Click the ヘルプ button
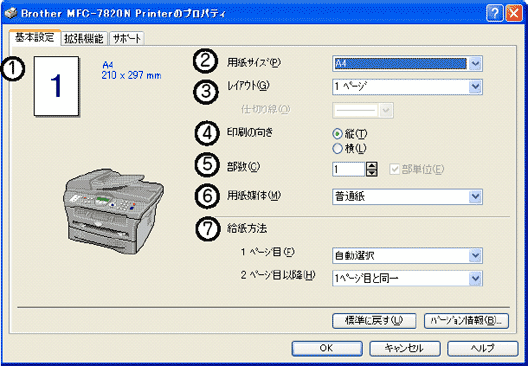Image resolution: width=528 pixels, height=366 pixels. pyautogui.click(x=483, y=348)
